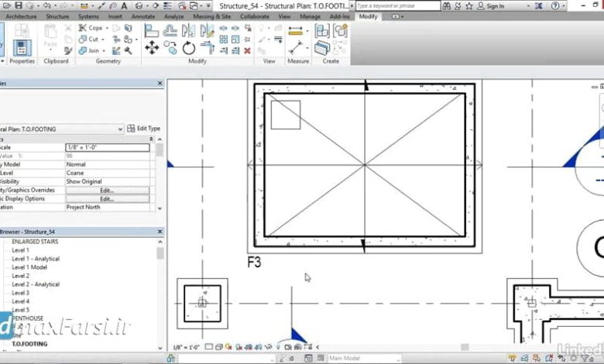Click the Scale tool
The width and height of the screenshot is (604, 364).
235,39
